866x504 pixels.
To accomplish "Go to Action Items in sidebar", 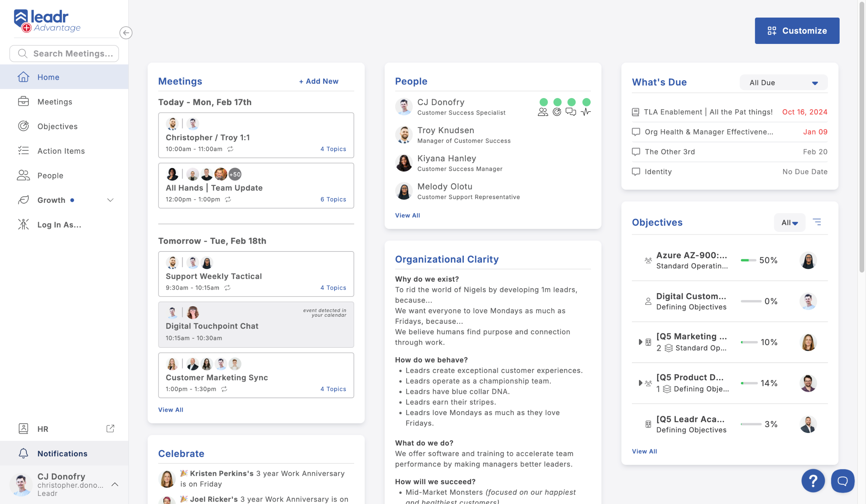I will click(61, 151).
